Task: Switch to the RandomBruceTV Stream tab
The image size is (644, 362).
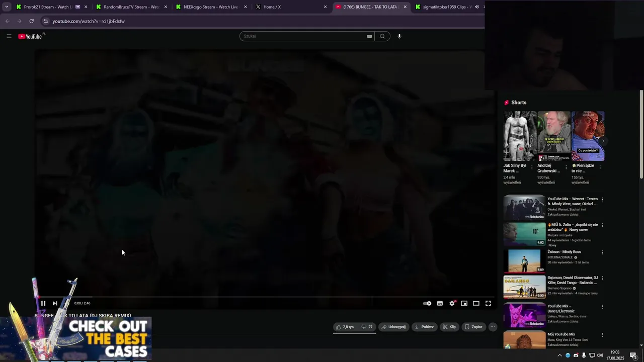Action: pos(131,7)
